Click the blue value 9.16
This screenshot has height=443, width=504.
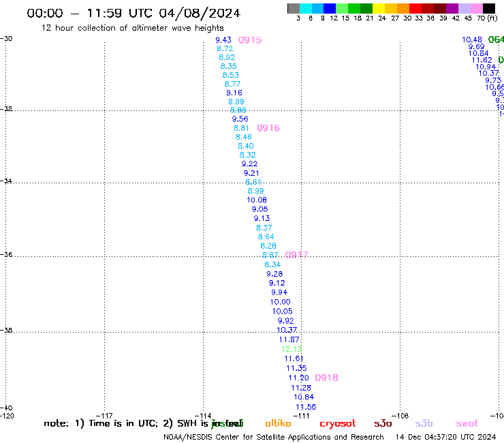[234, 93]
